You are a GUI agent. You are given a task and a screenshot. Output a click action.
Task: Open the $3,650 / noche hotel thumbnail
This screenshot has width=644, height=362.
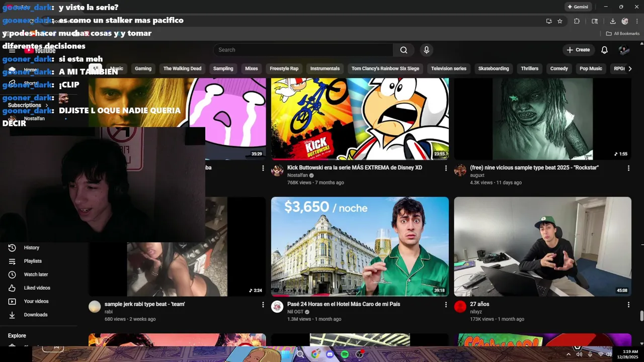pos(360,246)
